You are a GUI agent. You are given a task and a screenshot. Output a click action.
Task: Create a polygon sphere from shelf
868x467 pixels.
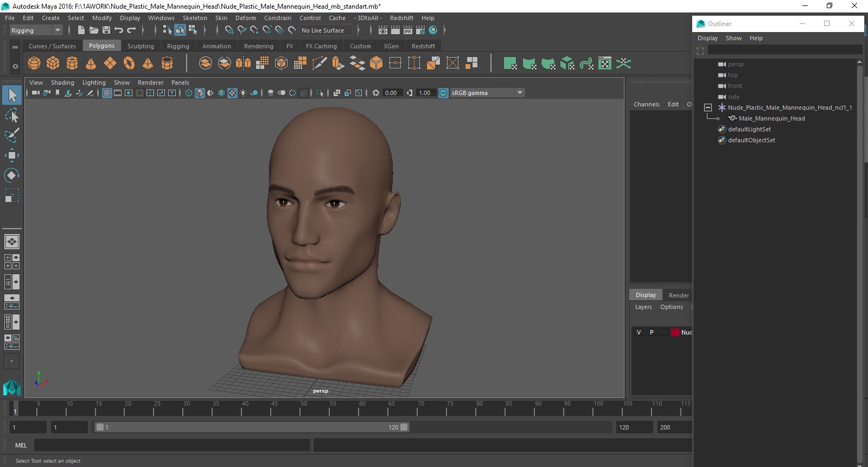coord(34,64)
